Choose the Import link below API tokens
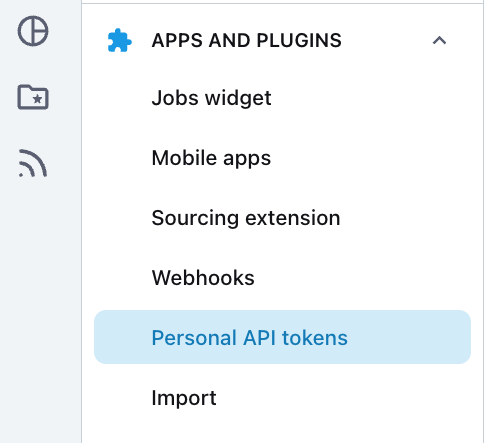The height and width of the screenshot is (443, 484). tap(184, 398)
